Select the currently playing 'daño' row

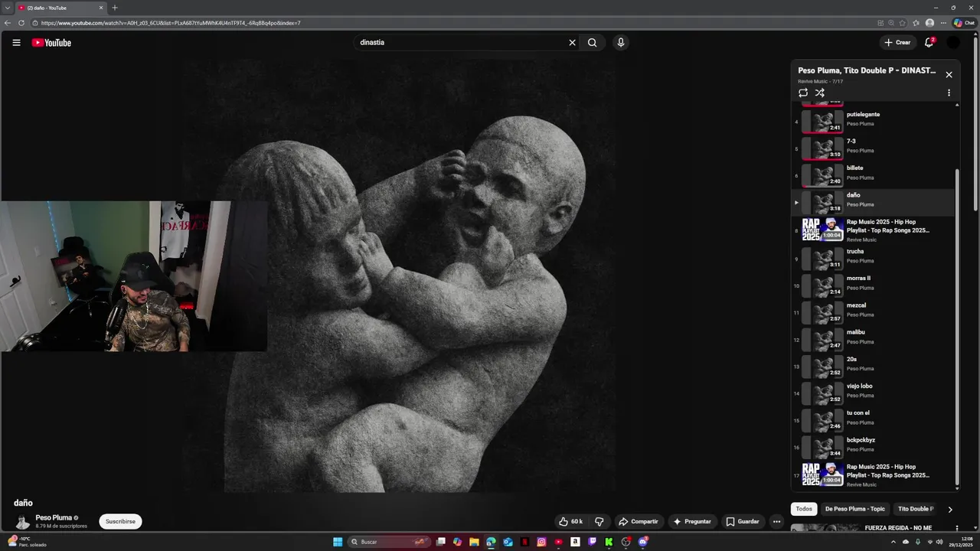(873, 202)
